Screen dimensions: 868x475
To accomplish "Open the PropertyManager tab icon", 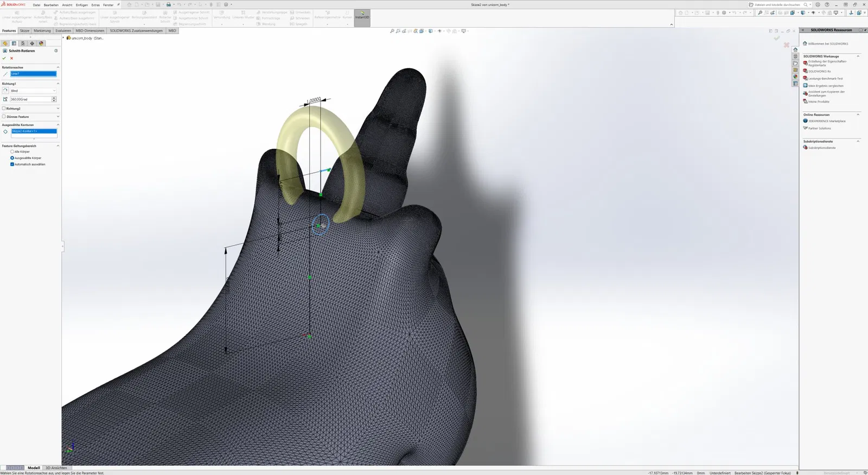I will pos(14,43).
